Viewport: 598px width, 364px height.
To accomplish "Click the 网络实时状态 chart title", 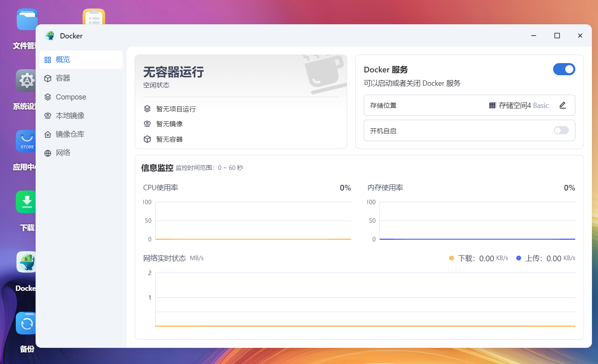I will pyautogui.click(x=165, y=258).
